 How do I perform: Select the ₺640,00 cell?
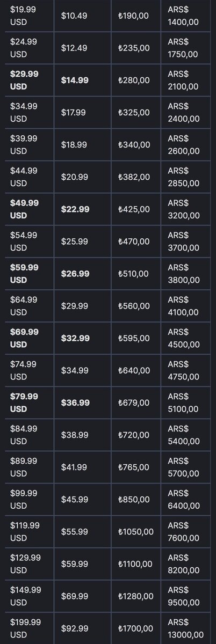coord(135,370)
